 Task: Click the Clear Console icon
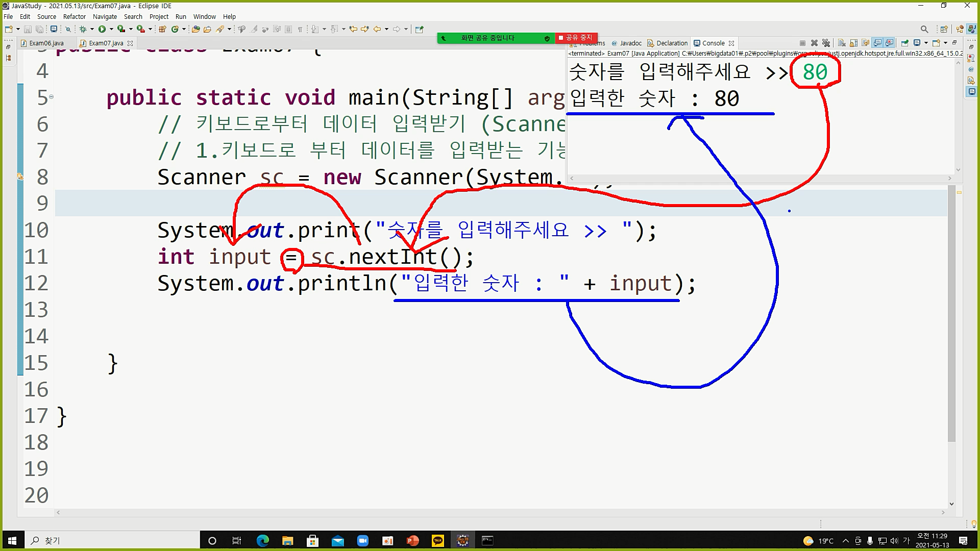tap(842, 43)
